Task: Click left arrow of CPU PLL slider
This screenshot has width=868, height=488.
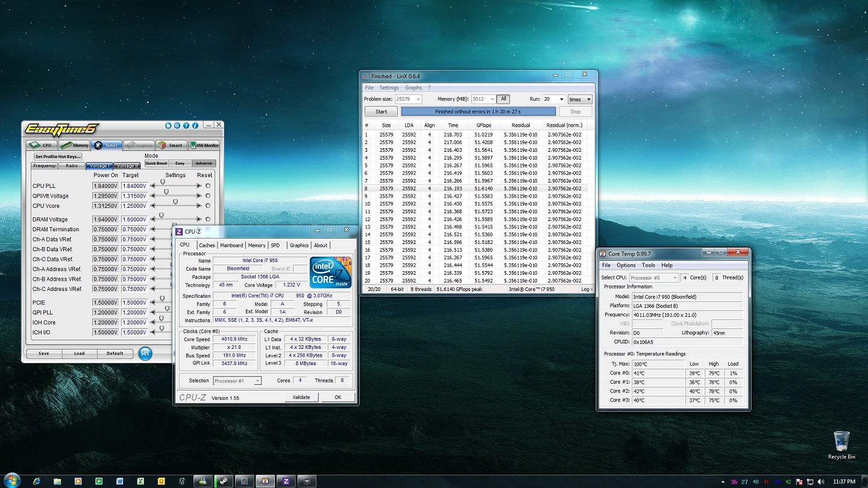Action: (153, 186)
